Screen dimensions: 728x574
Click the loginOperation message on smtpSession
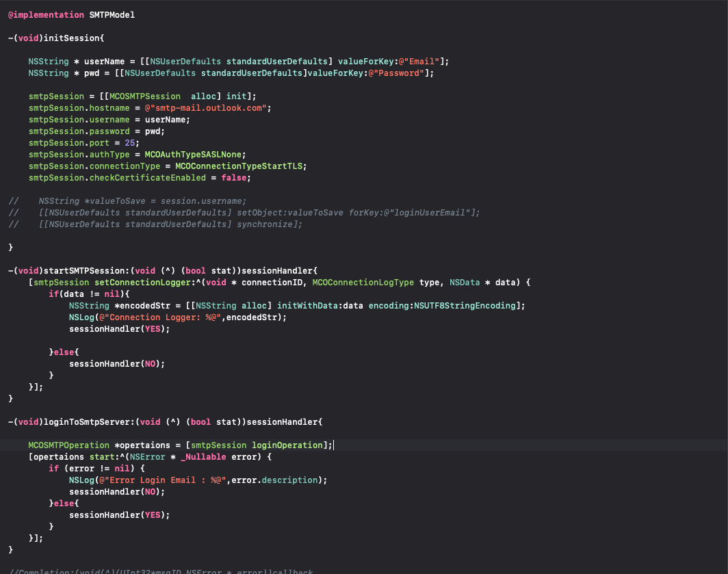[287, 445]
